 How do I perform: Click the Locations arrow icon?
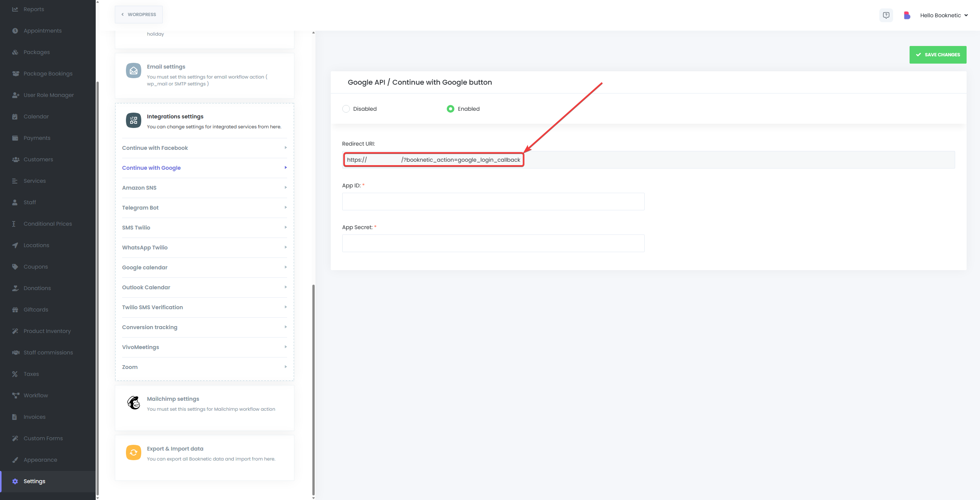point(15,245)
